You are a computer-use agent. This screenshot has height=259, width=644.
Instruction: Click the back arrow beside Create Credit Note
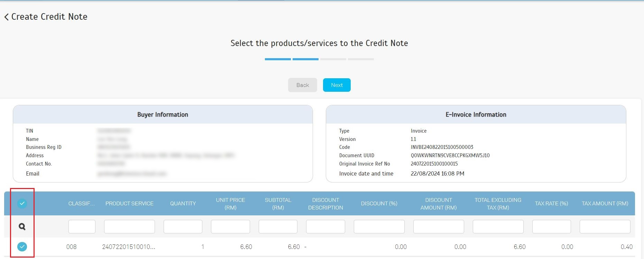[x=6, y=17]
